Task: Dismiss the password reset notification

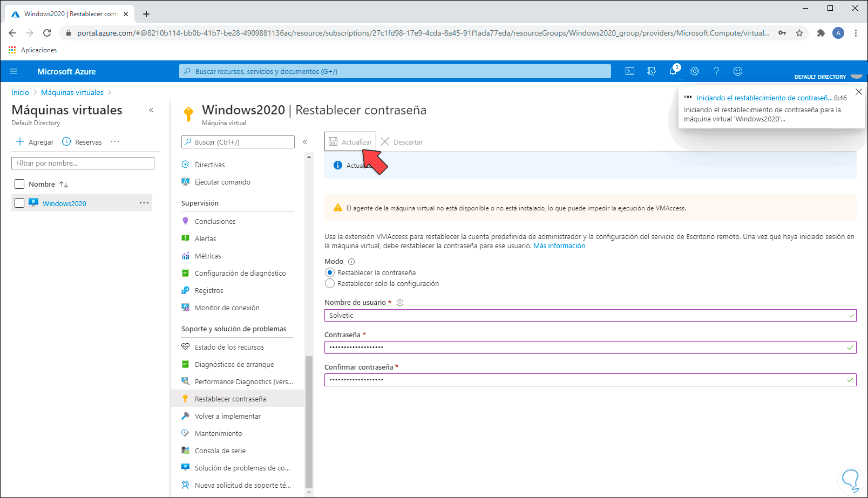Action: click(859, 92)
